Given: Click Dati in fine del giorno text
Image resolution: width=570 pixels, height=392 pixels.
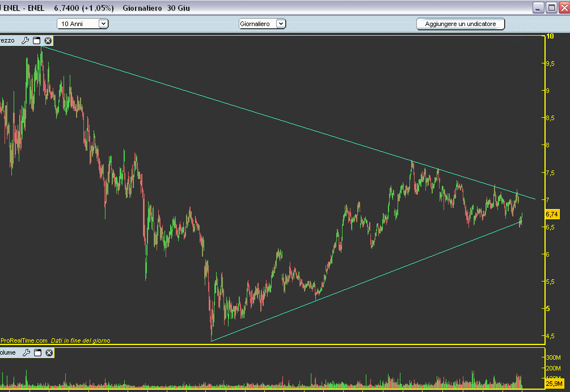Looking at the screenshot, I should click(x=81, y=340).
